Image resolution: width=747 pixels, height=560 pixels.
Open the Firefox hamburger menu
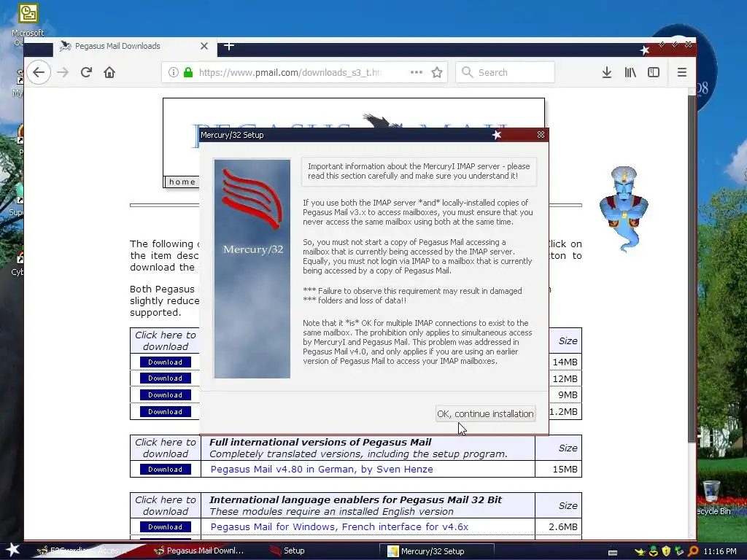point(682,72)
